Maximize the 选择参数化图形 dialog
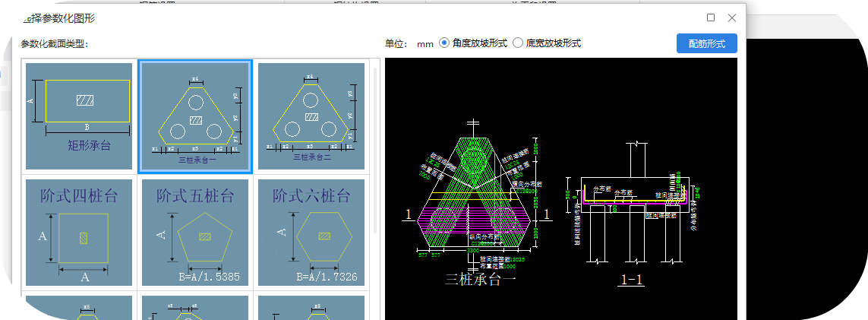This screenshot has height=320, width=868. [711, 17]
